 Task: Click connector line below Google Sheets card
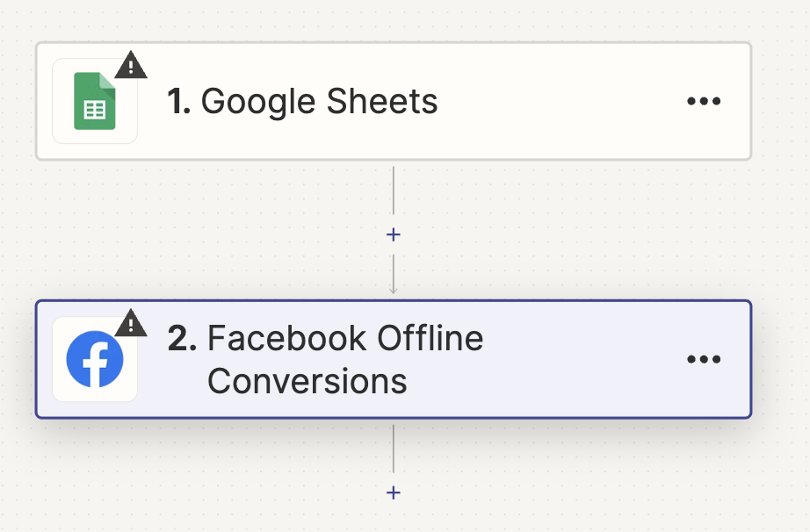click(393, 190)
